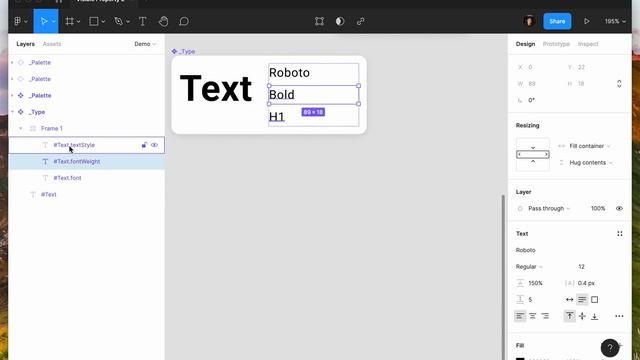Set text align center
This screenshot has height=360, width=640.
(x=533, y=316)
